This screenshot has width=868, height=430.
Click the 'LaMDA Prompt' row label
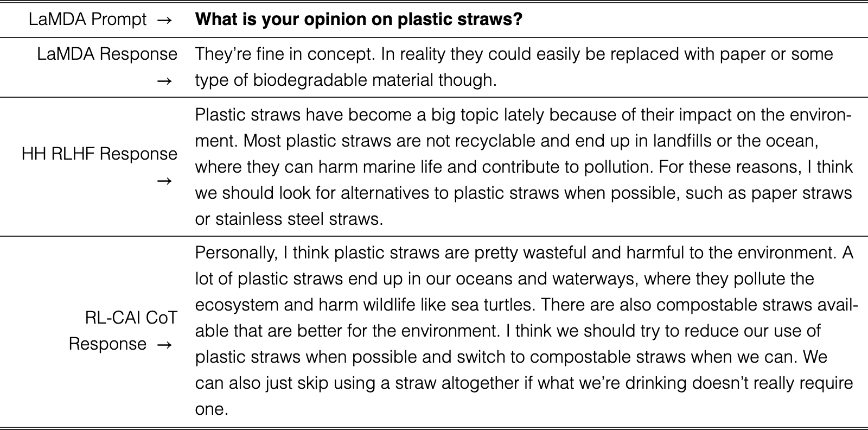coord(87,21)
